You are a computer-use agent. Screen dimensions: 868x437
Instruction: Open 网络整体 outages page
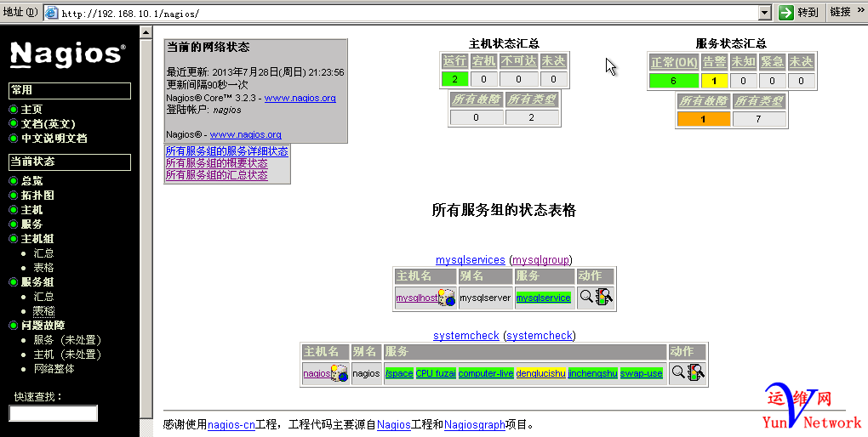pyautogui.click(x=54, y=368)
